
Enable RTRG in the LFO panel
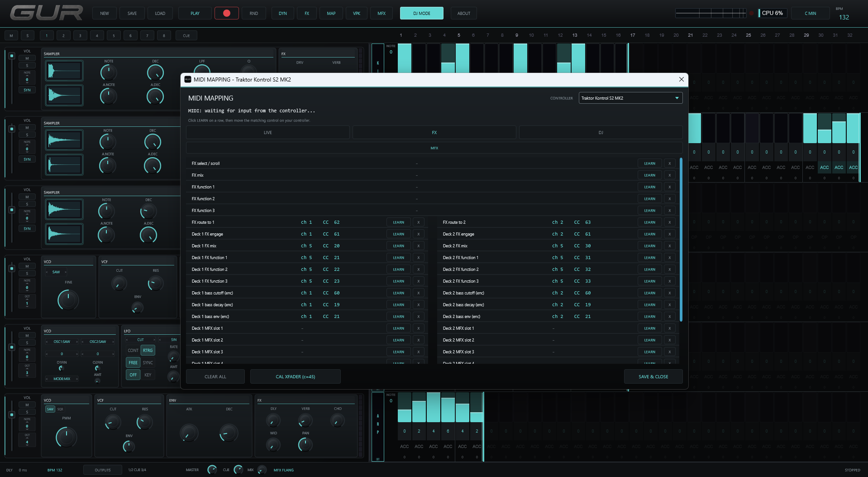tap(148, 351)
